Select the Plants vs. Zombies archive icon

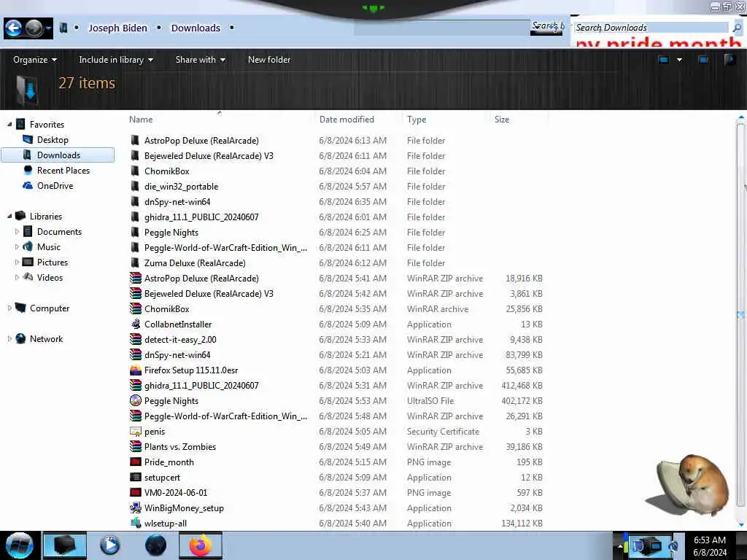coord(135,447)
